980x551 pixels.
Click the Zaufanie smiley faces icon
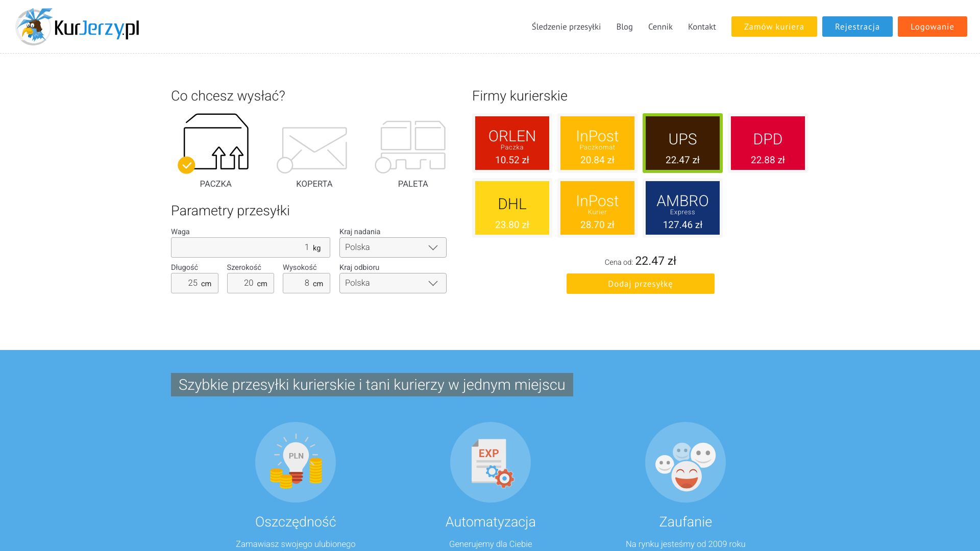click(x=685, y=462)
